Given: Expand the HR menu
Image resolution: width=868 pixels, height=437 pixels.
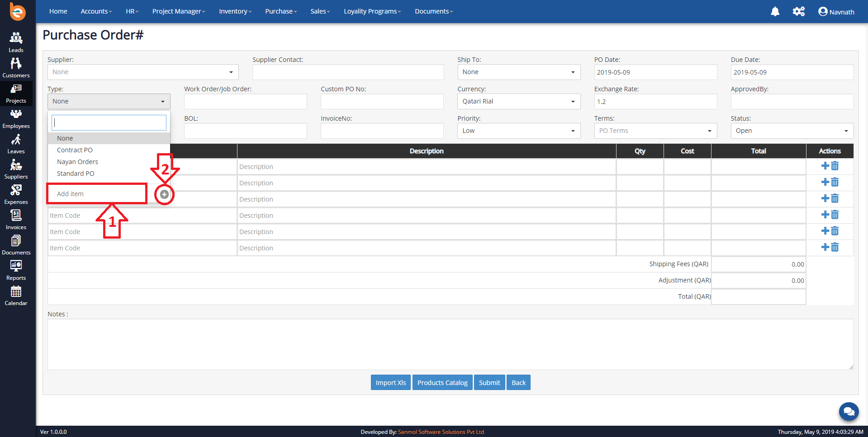Looking at the screenshot, I should [132, 11].
